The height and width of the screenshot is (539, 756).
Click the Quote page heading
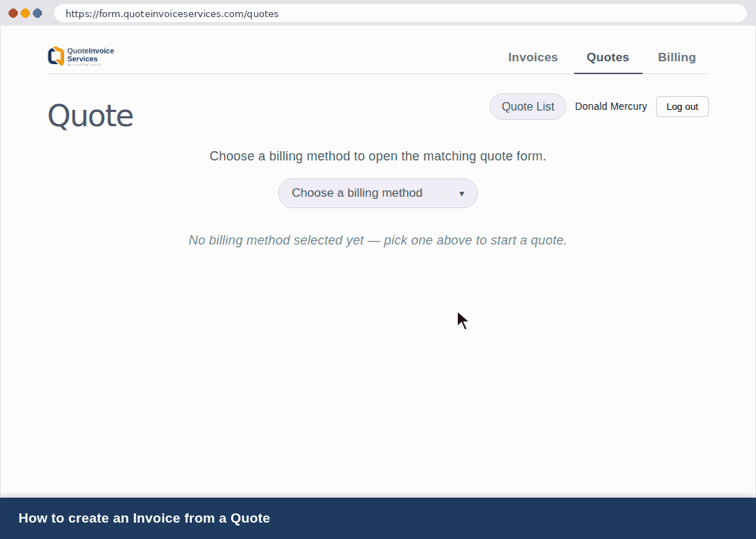click(x=91, y=115)
